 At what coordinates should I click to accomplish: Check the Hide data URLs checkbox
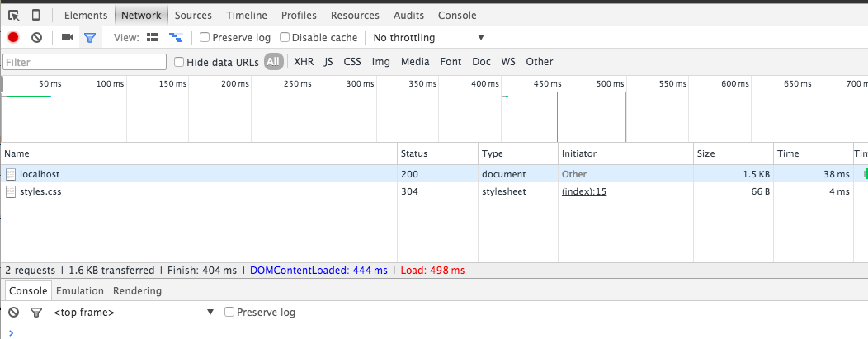coord(179,62)
